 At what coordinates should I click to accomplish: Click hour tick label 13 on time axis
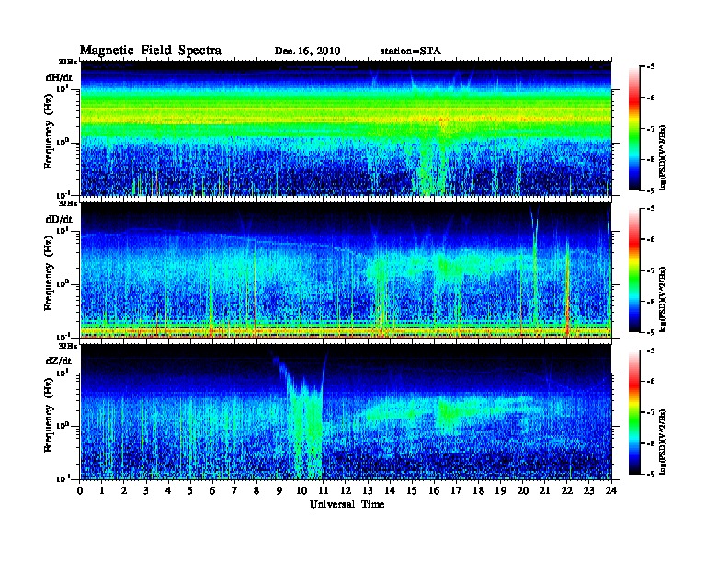pos(368,490)
